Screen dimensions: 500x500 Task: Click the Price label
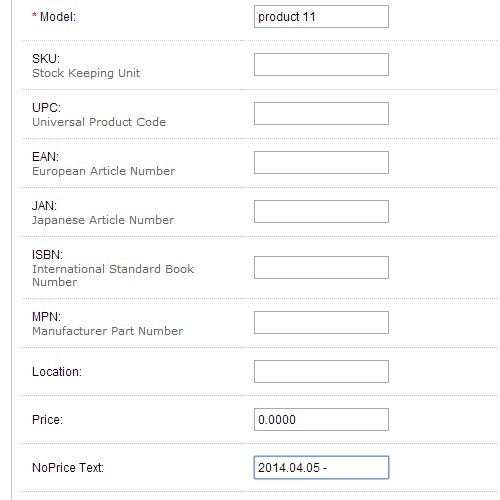47,420
